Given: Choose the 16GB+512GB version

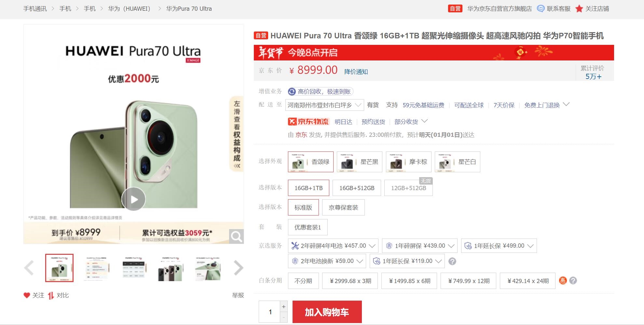Looking at the screenshot, I should [x=357, y=188].
